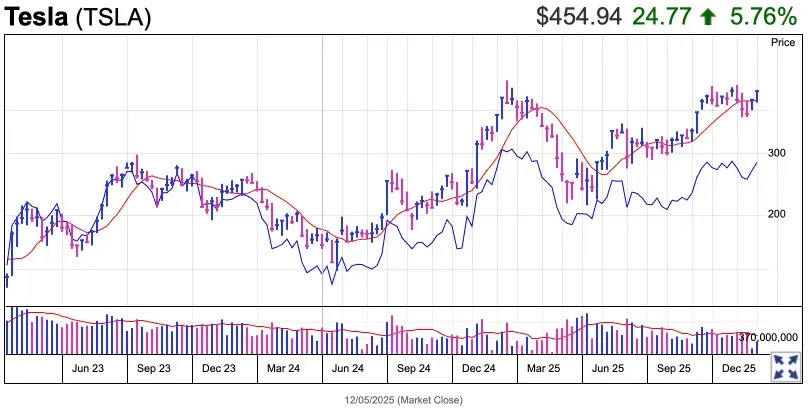The height and width of the screenshot is (409, 808).
Task: Select the Dec 23 timeline label
Action: tap(218, 369)
